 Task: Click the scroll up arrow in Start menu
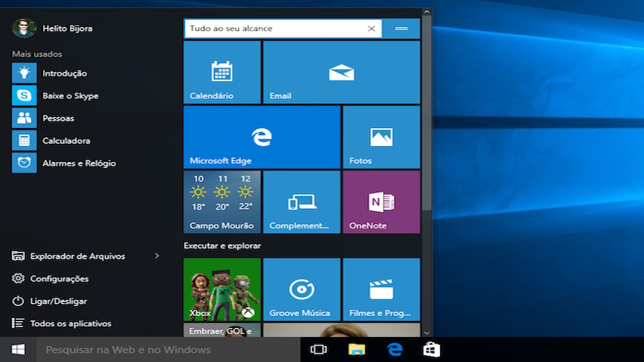(x=427, y=12)
